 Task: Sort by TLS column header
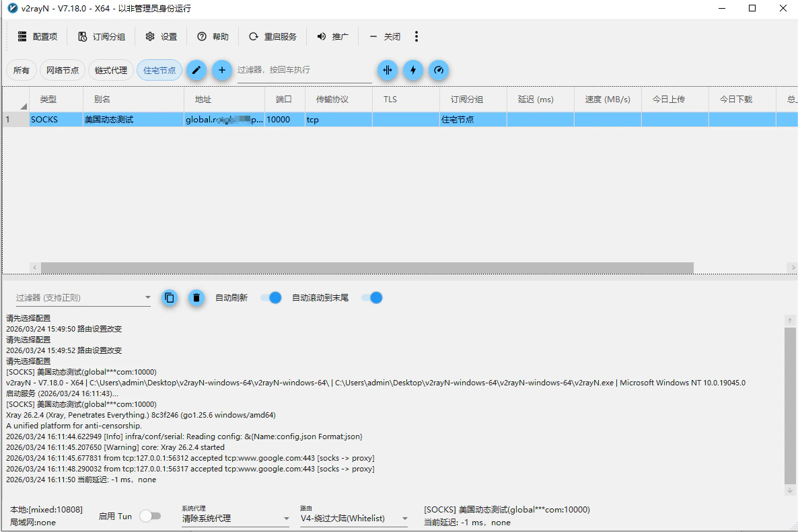406,99
